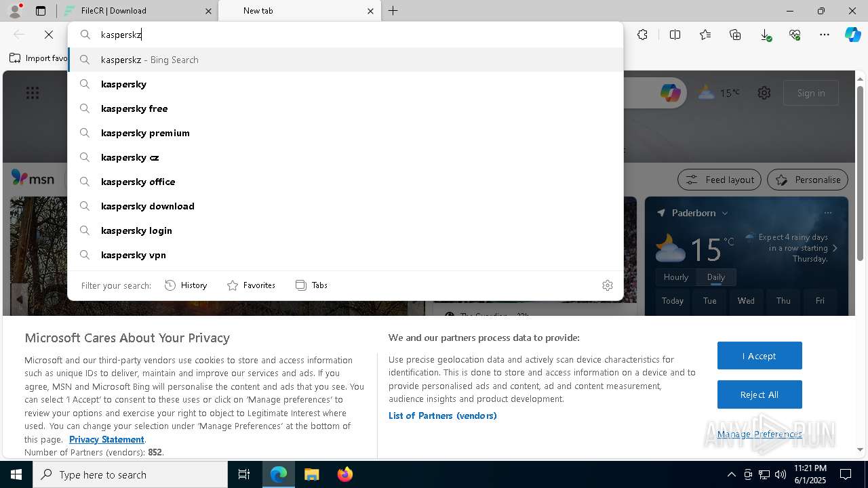Viewport: 868px width, 488px height.
Task: Open the Collections icon
Action: 735,35
